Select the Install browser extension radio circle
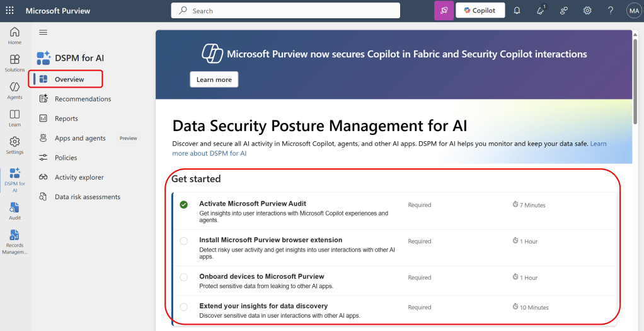The width and height of the screenshot is (644, 331). click(183, 241)
